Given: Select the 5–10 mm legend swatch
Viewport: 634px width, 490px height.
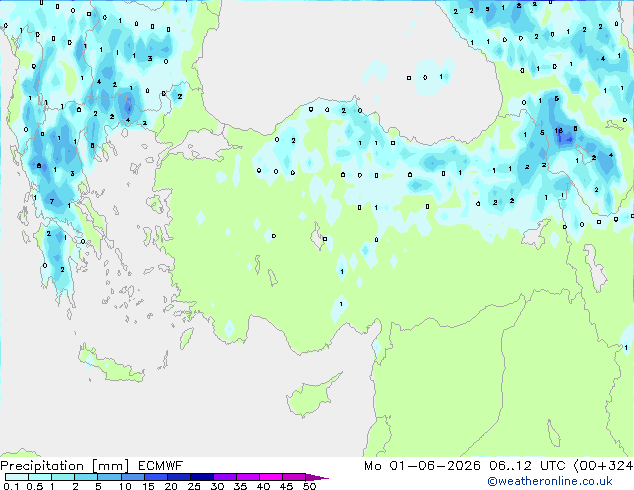Looking at the screenshot, I should (109, 477).
